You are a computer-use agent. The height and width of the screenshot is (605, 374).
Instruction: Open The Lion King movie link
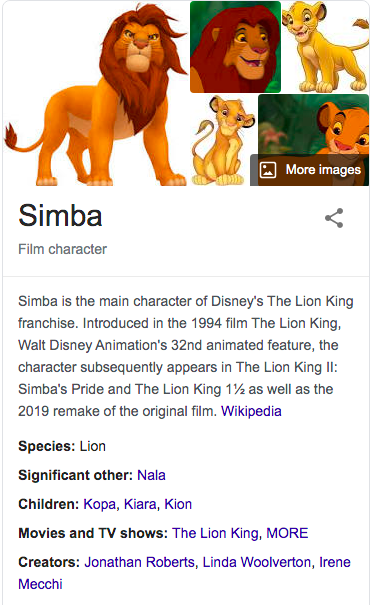(215, 533)
